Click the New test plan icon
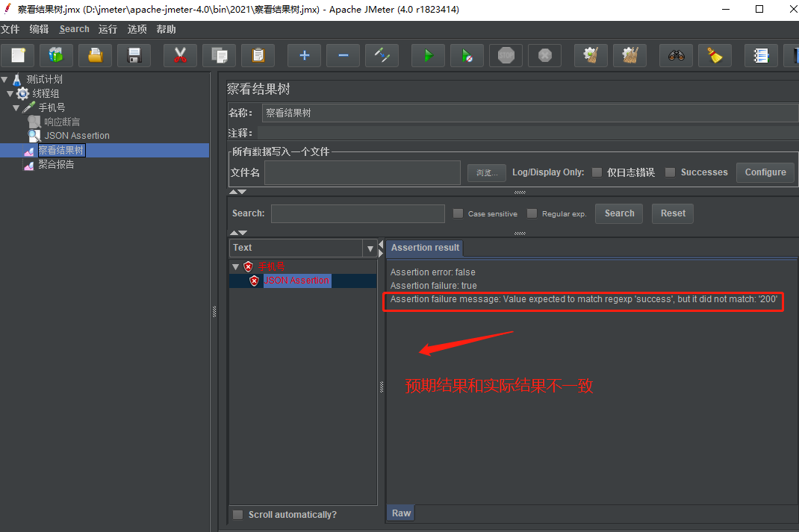The width and height of the screenshot is (799, 532). click(x=18, y=55)
